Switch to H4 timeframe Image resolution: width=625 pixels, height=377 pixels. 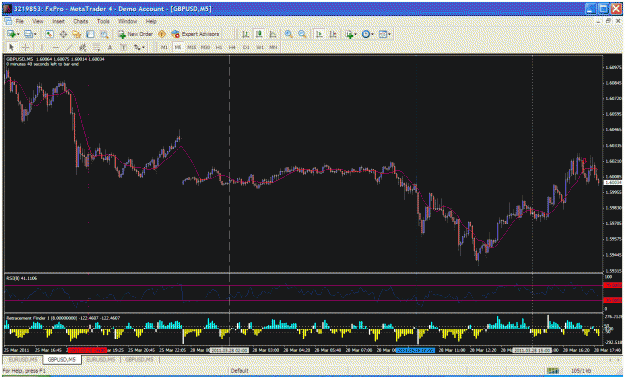232,47
